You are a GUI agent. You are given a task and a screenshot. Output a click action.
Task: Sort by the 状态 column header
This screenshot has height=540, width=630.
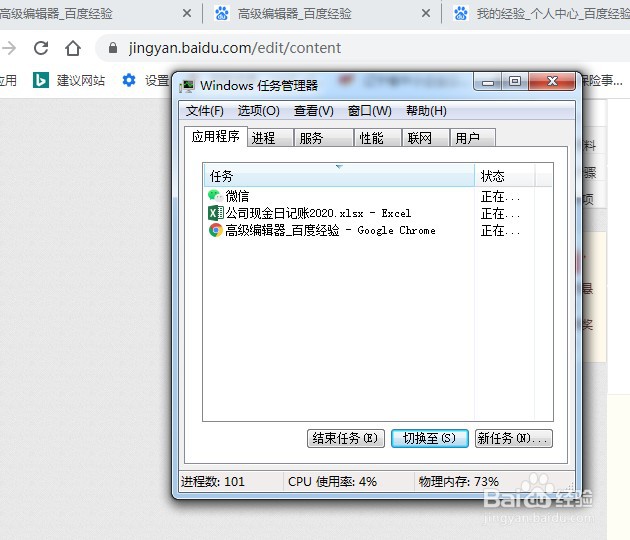pyautogui.click(x=505, y=176)
